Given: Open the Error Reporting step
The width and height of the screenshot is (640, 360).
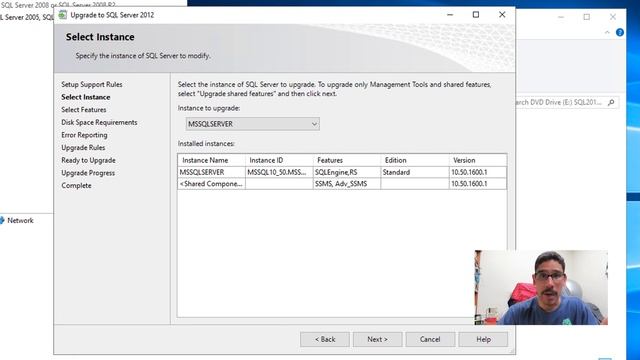Looking at the screenshot, I should (84, 135).
